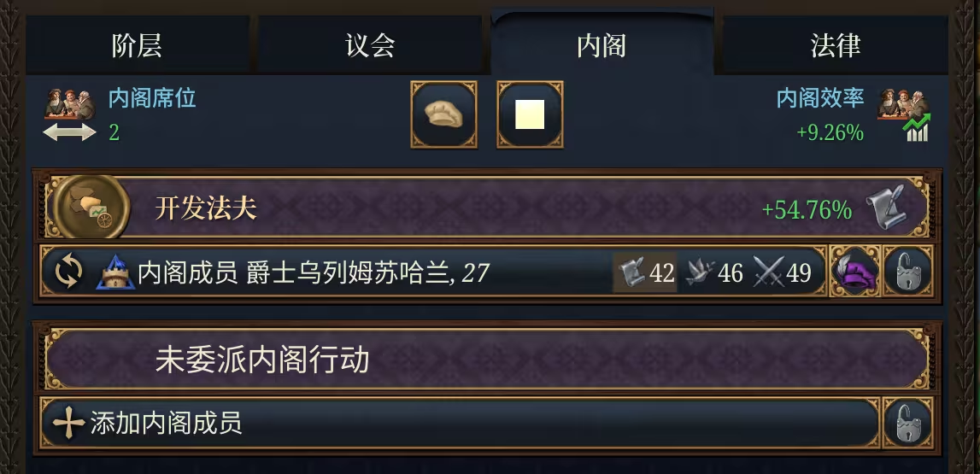
Task: Open the 法律 tab
Action: tap(835, 45)
